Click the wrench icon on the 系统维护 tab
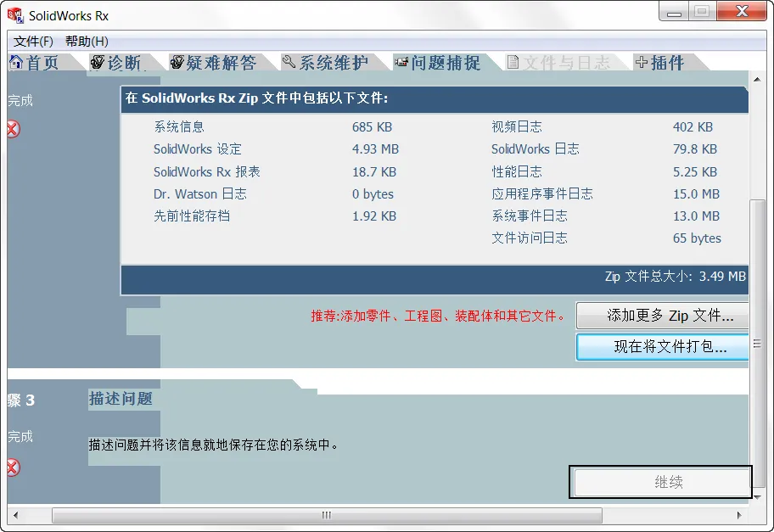 point(289,62)
